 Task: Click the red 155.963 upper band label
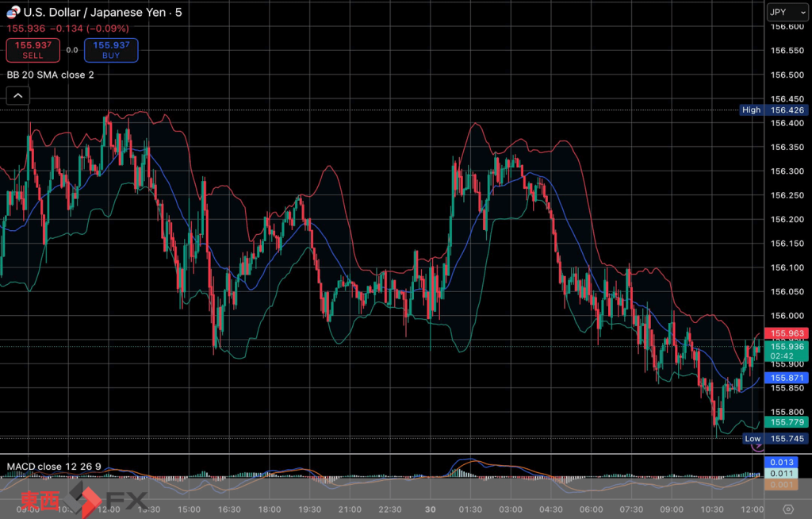[x=785, y=334]
